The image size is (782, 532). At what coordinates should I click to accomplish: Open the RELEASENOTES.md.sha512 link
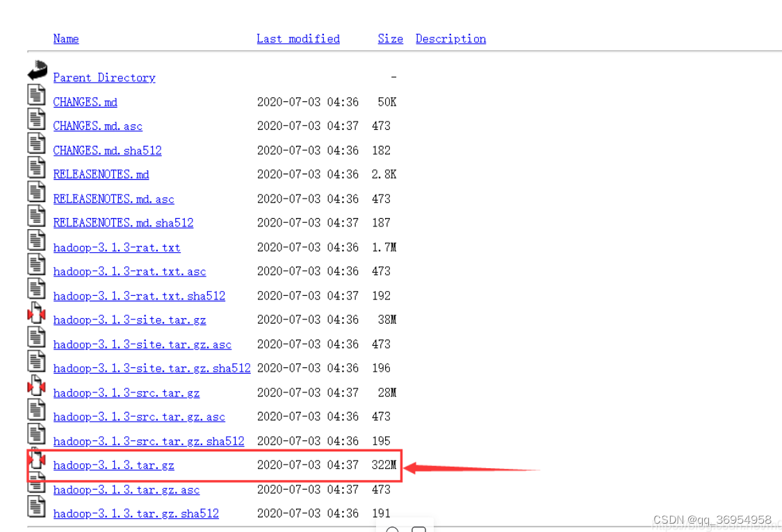[x=123, y=223]
